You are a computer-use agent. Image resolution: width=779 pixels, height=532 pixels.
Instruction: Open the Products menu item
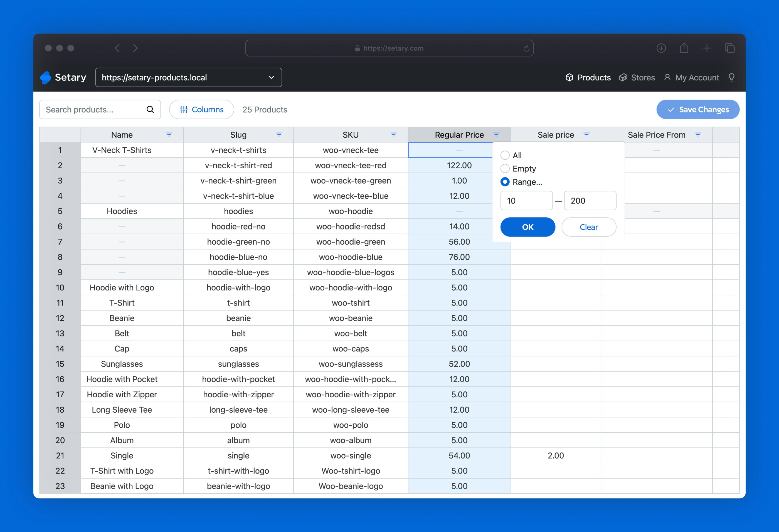point(588,77)
